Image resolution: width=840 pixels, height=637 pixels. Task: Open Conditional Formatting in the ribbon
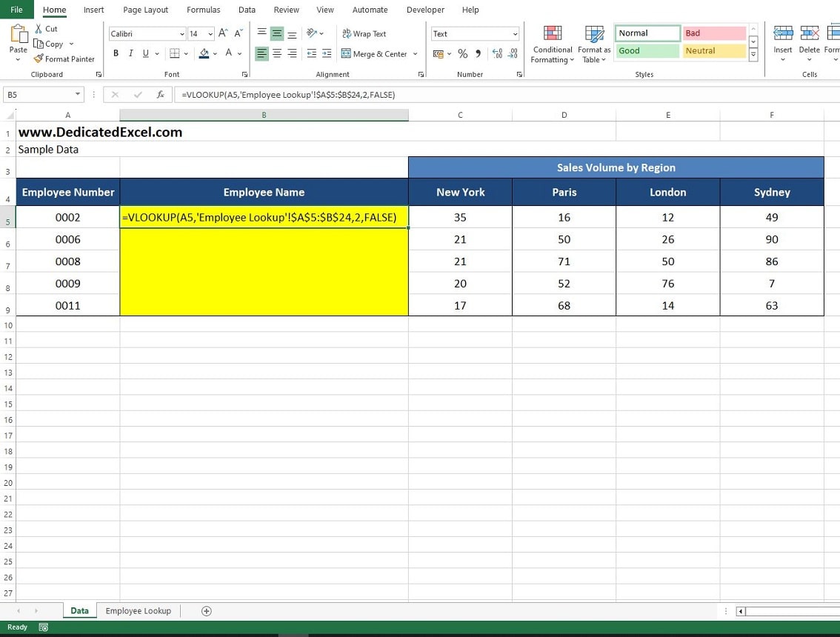552,43
